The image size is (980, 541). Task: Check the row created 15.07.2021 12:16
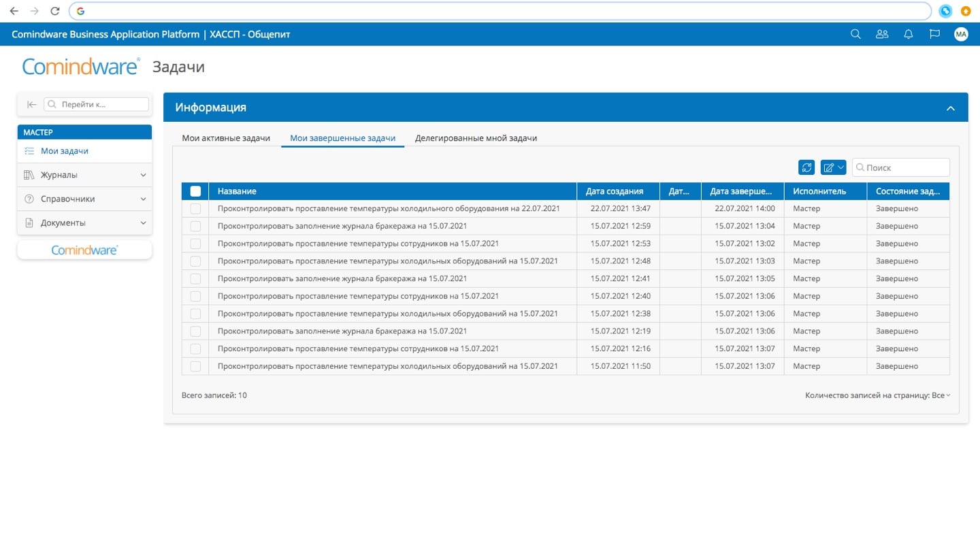(195, 348)
